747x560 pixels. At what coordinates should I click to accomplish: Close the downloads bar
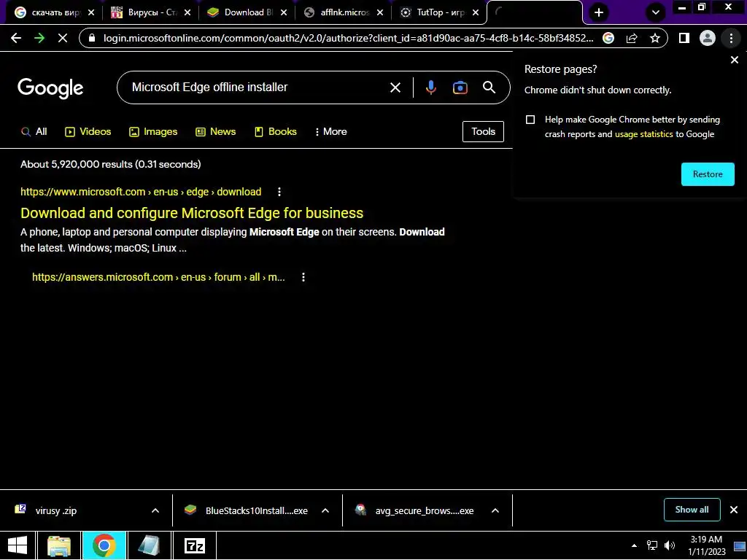click(x=734, y=510)
